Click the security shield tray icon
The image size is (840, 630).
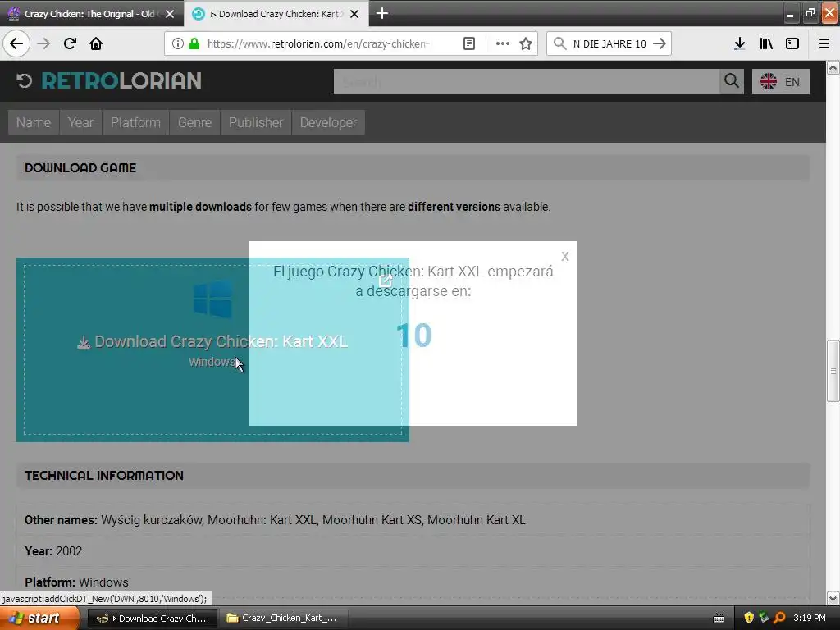click(x=749, y=619)
